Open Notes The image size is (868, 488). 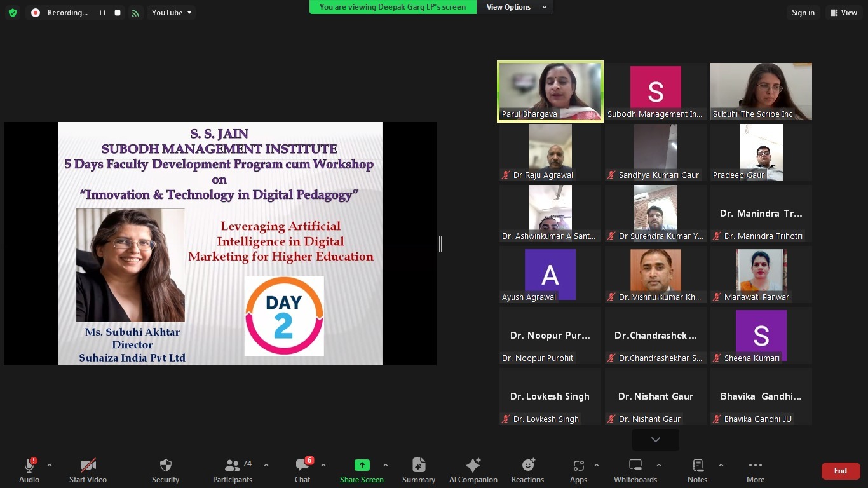[x=697, y=471]
